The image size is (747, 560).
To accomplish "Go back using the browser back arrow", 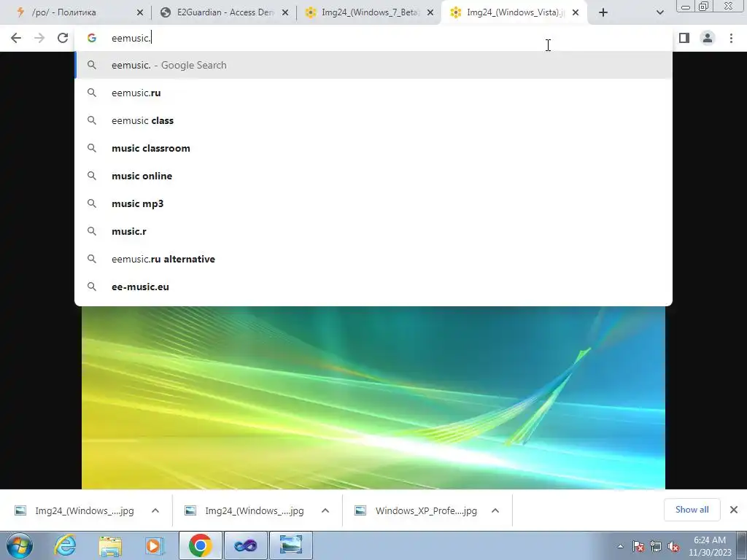I will (x=16, y=38).
